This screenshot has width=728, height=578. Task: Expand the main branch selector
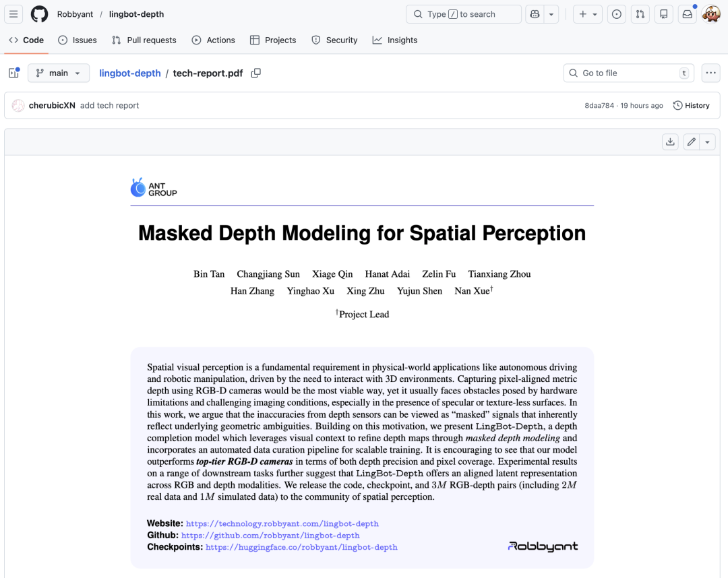[59, 73]
